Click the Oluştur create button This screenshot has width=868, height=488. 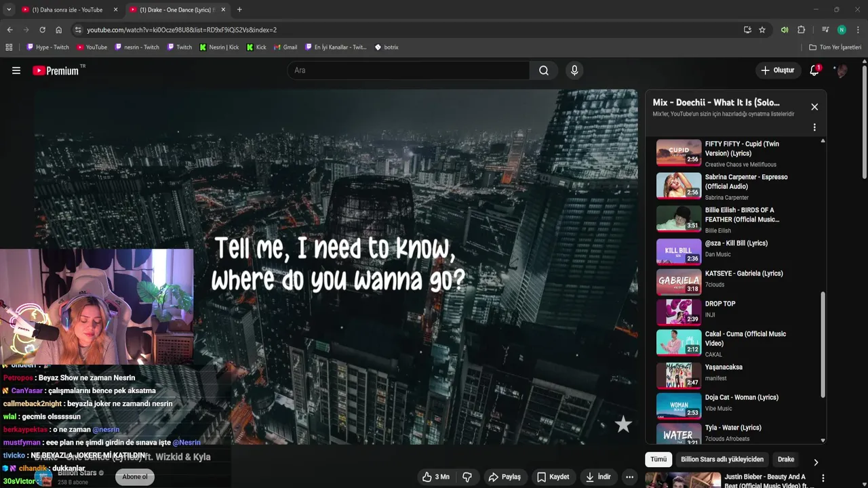777,70
